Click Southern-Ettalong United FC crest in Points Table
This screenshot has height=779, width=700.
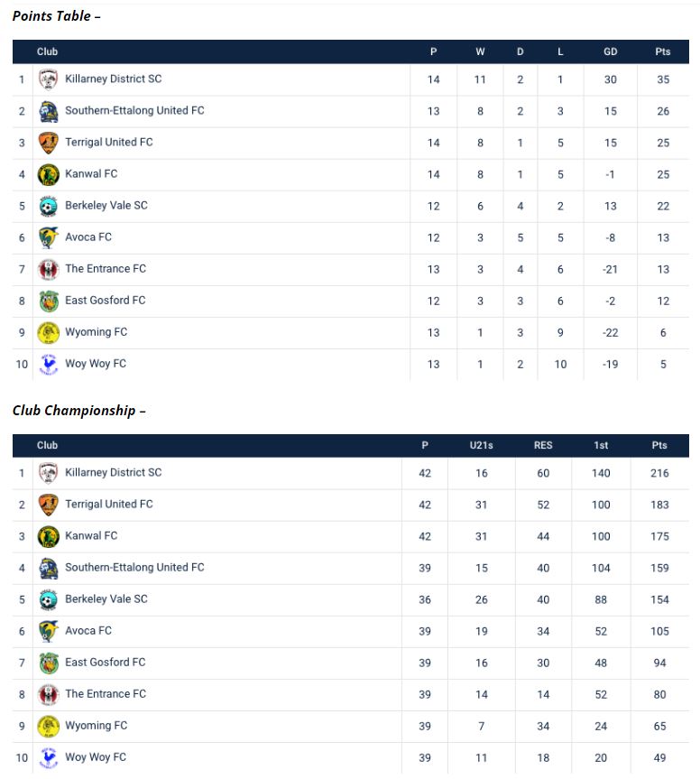coord(49,111)
